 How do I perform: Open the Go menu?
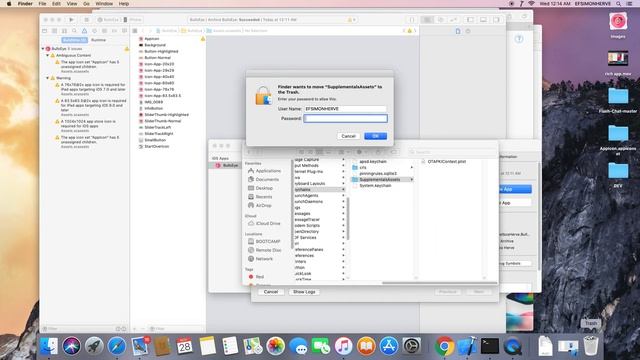(x=86, y=4)
